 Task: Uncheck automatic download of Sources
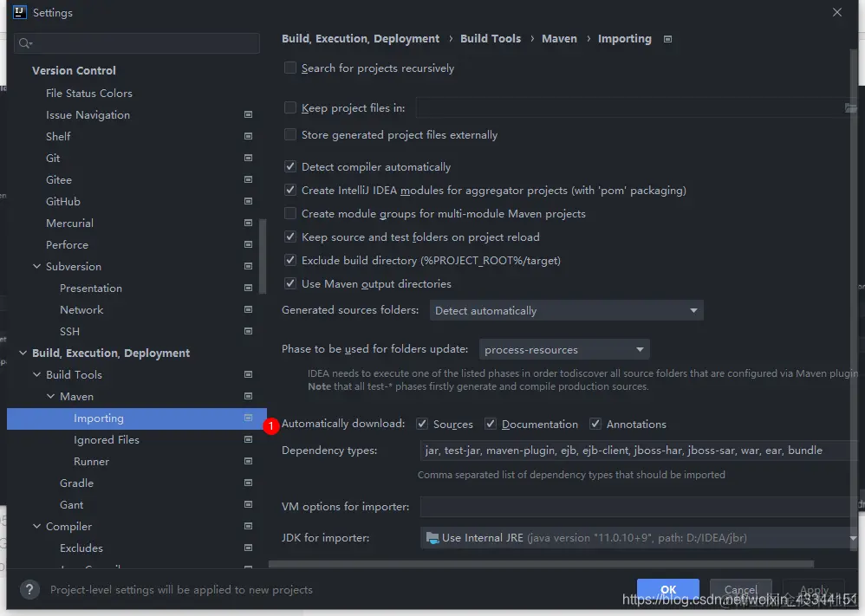422,424
